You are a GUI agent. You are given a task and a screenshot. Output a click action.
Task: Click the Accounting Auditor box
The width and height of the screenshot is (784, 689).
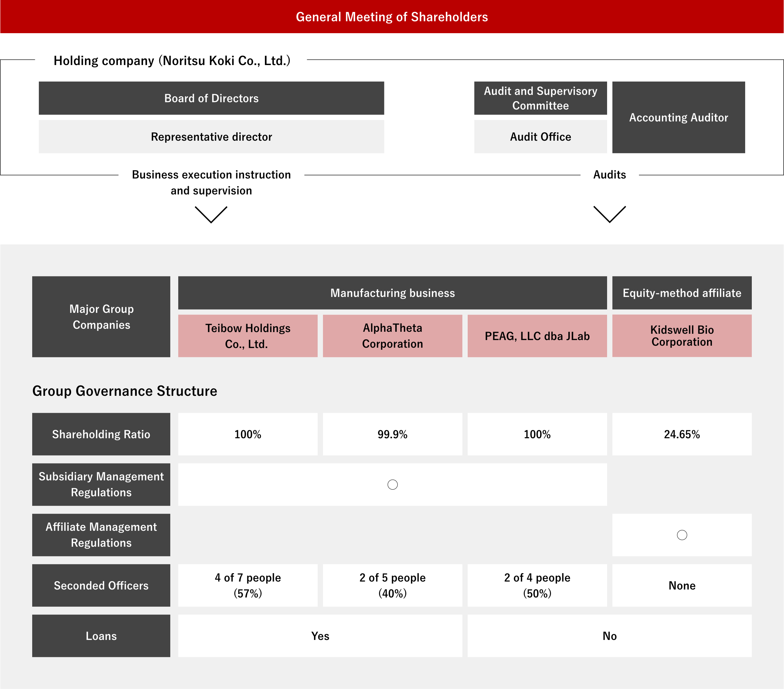click(x=678, y=117)
